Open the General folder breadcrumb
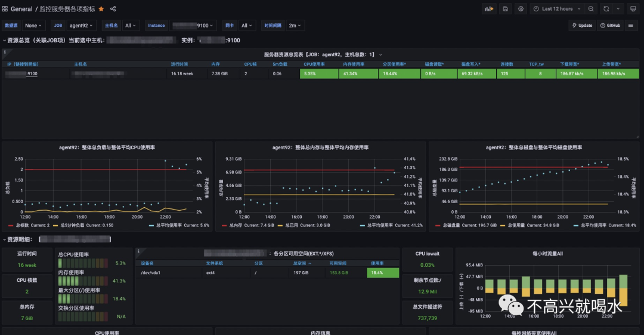Viewport: 644px width, 335px height. [x=21, y=8]
